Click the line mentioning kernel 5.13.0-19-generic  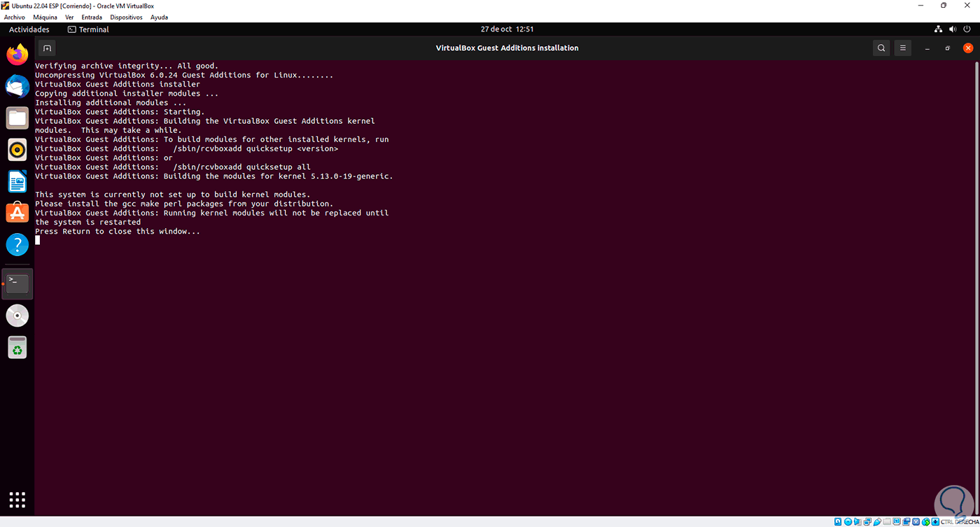tap(214, 176)
